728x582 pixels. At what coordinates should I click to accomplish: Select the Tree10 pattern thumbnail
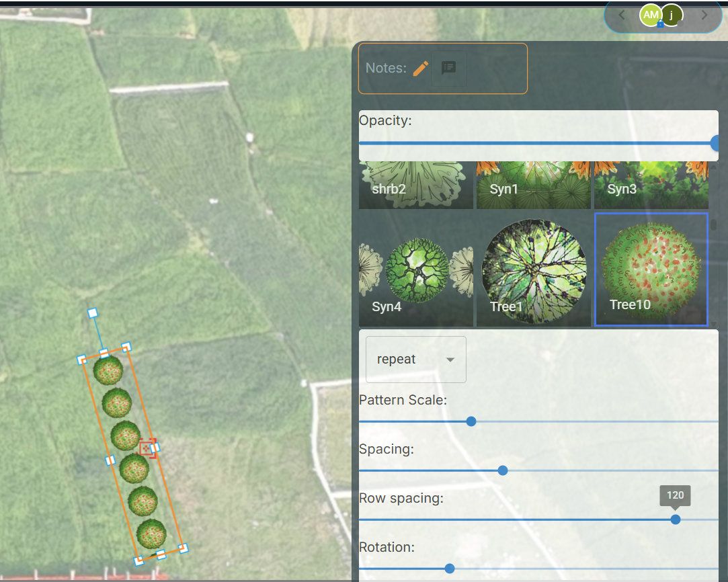651,270
